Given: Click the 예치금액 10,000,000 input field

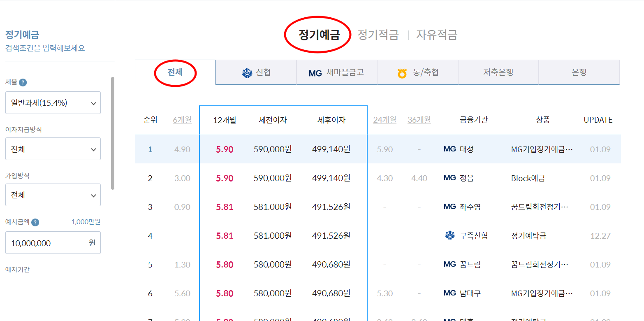Looking at the screenshot, I should click(53, 243).
